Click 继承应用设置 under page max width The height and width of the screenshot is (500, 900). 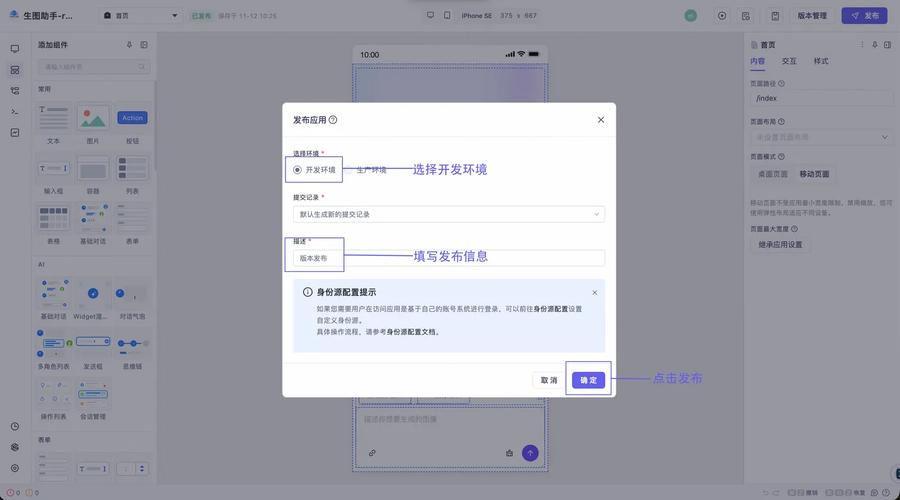click(x=780, y=245)
